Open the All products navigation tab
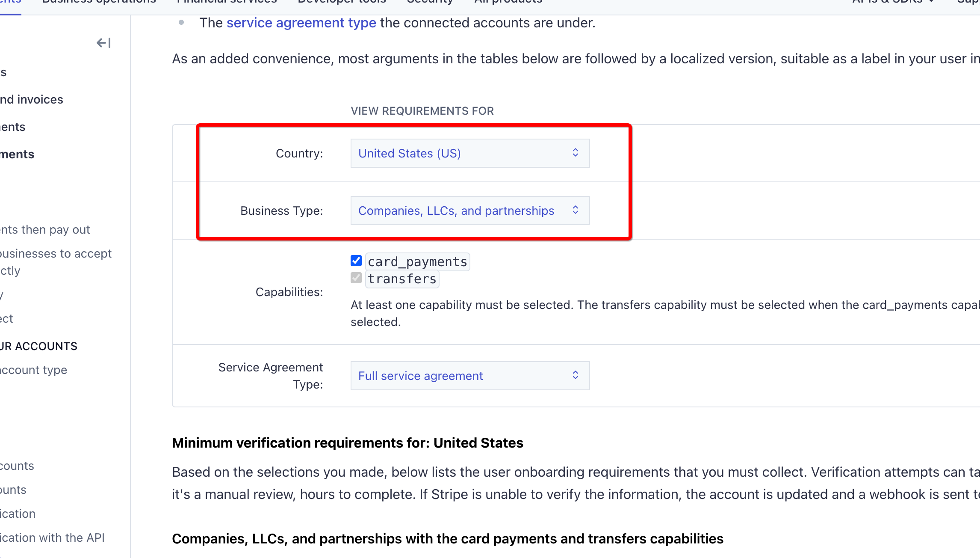The image size is (980, 558). tap(508, 2)
